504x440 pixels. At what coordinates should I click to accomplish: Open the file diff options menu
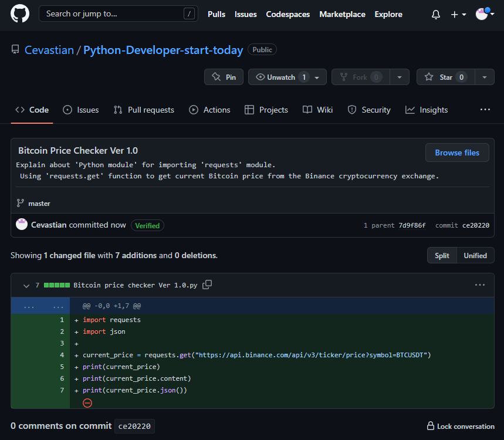click(479, 285)
